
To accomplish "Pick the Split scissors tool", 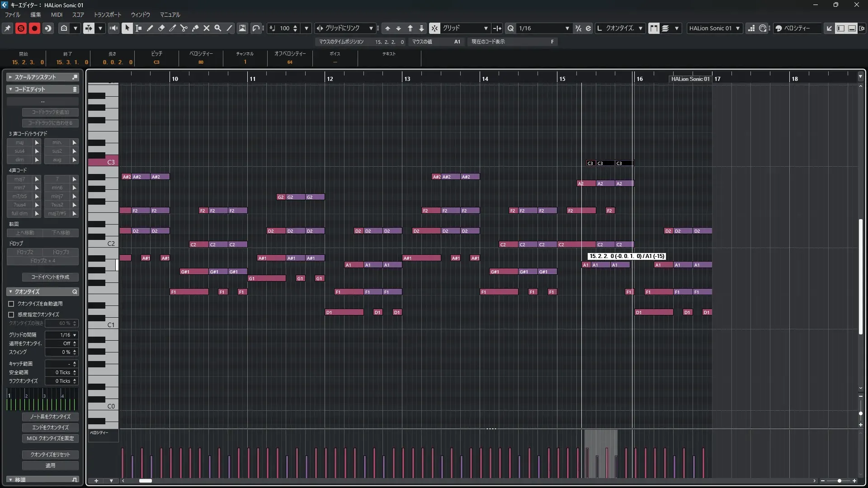I will (184, 28).
